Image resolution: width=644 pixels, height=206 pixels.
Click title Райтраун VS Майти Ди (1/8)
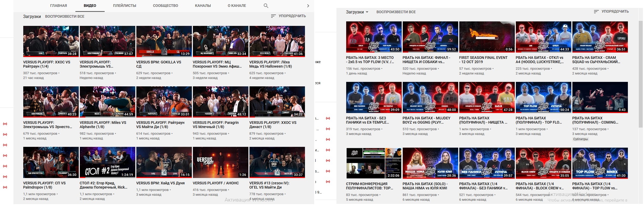click(160, 125)
